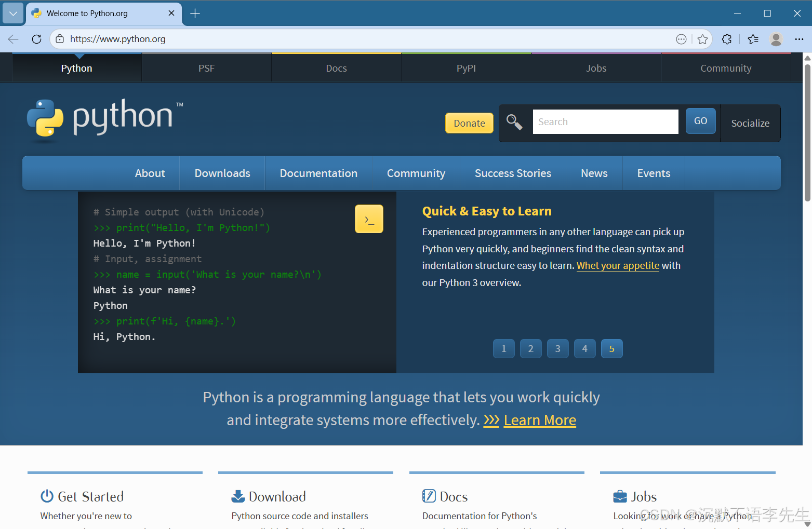The height and width of the screenshot is (529, 812).
Task: Close the Welcome to Python.org tab
Action: click(x=171, y=13)
